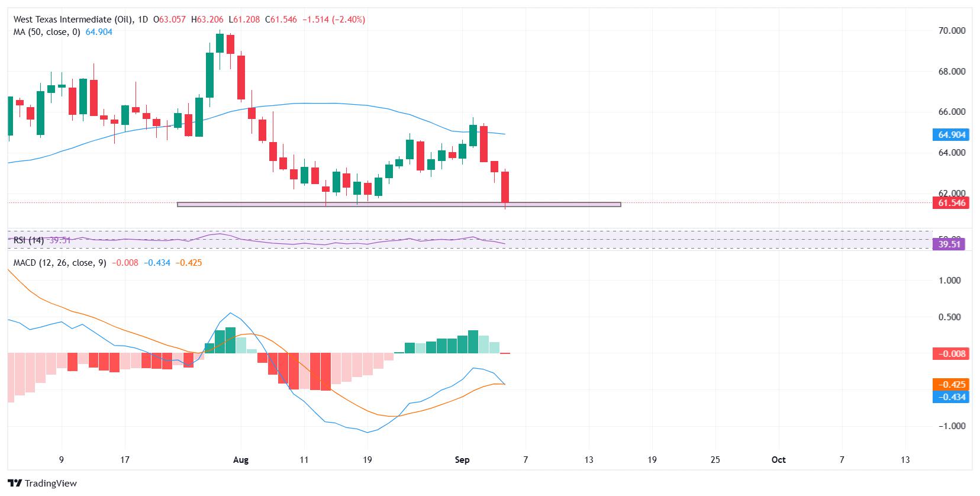Click the blue -0.434 MACD line tag
980x496 pixels.
tap(952, 397)
